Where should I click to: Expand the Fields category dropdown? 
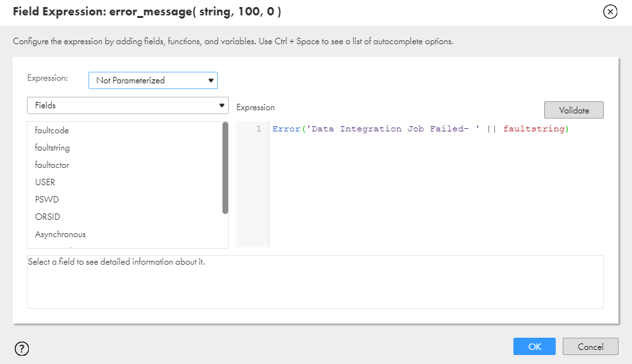point(128,105)
